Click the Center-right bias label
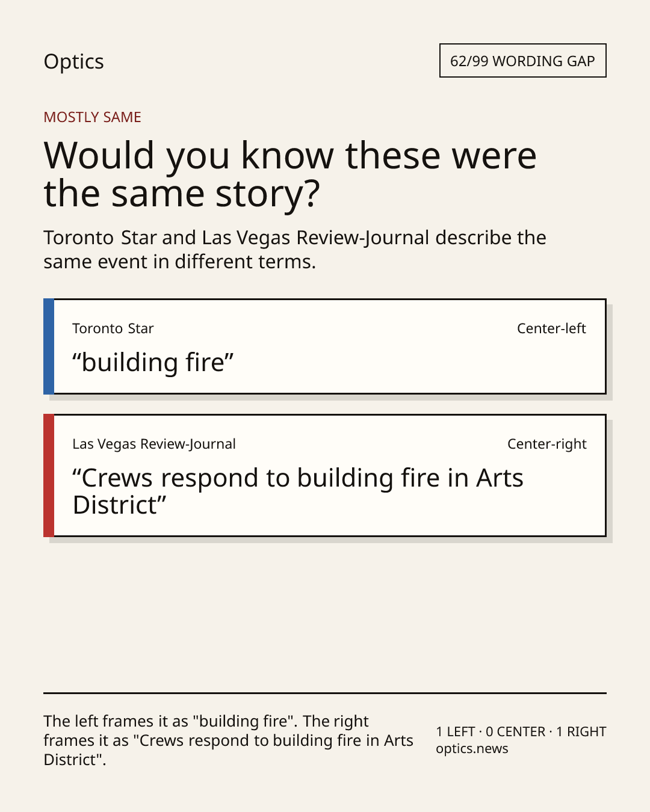This screenshot has height=812, width=650. (546, 444)
